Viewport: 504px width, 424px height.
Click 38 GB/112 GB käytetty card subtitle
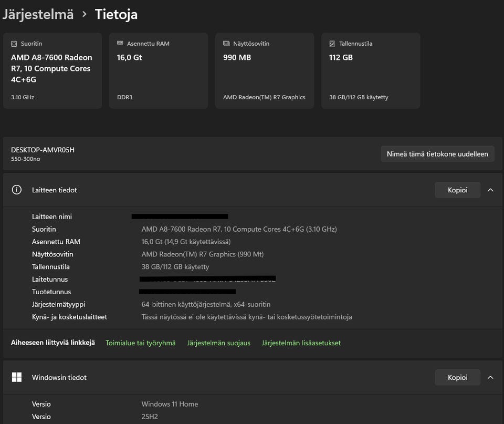click(x=359, y=97)
